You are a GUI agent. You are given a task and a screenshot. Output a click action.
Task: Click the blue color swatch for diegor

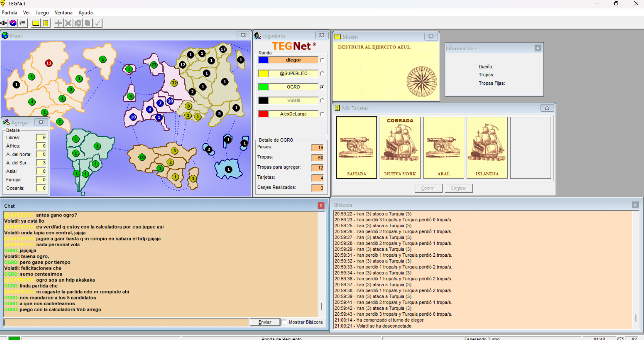click(x=263, y=60)
